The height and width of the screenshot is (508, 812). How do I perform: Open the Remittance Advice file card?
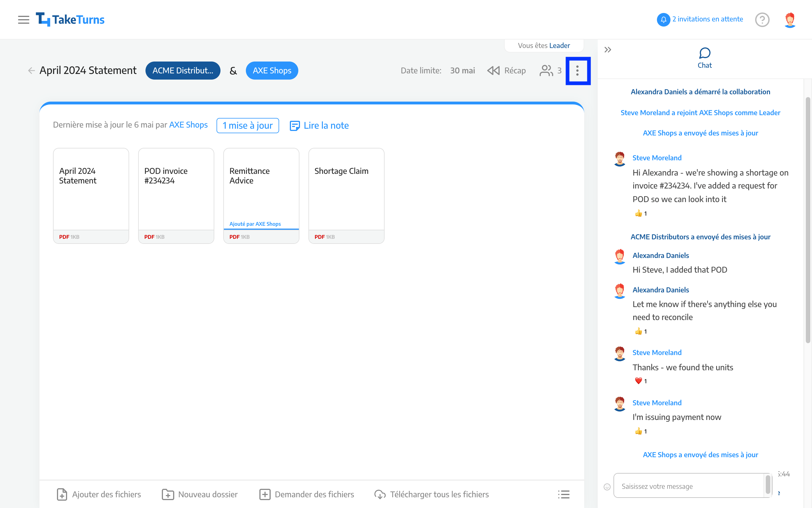[x=261, y=196]
